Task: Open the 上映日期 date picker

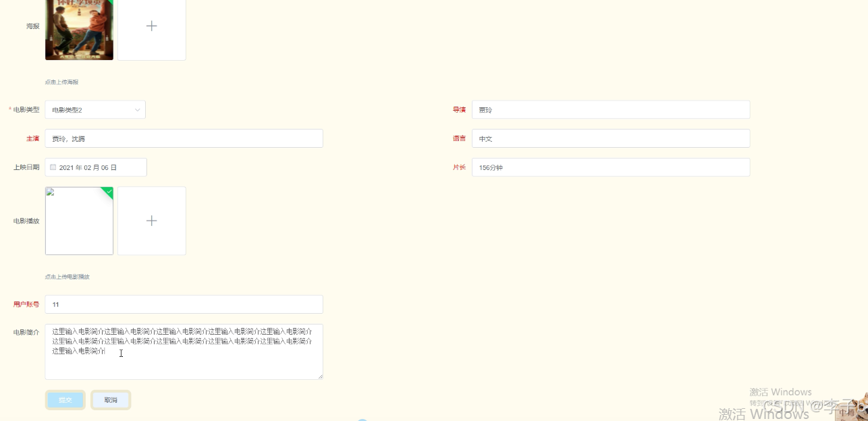Action: 96,167
